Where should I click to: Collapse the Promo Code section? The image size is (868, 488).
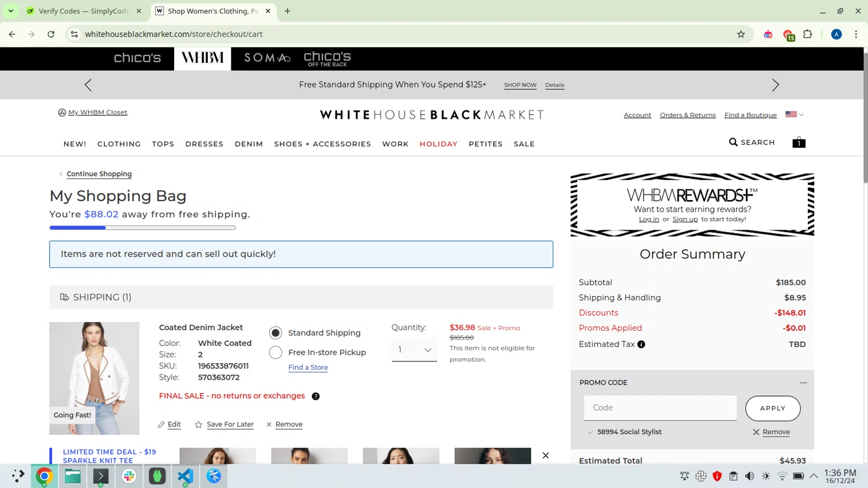coord(803,383)
